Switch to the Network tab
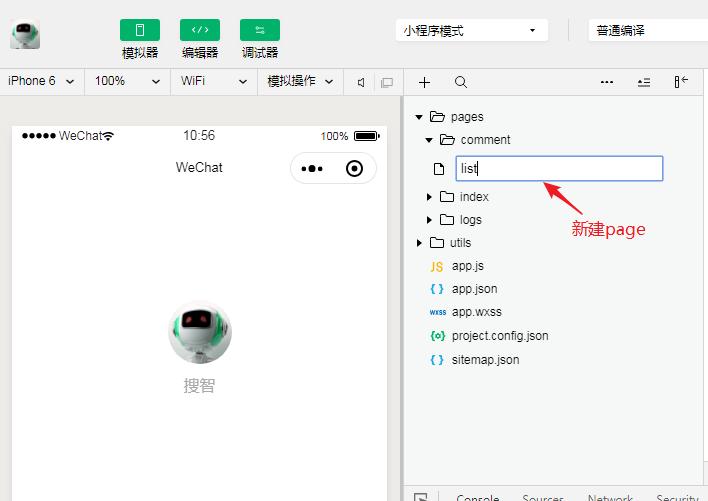Viewport: 708px width, 501px height. point(610,497)
